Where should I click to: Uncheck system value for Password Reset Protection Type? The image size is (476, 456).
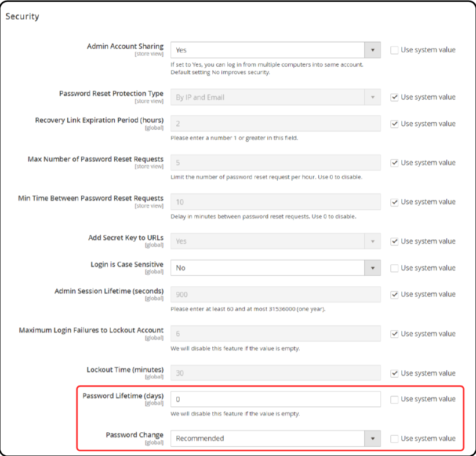[394, 97]
